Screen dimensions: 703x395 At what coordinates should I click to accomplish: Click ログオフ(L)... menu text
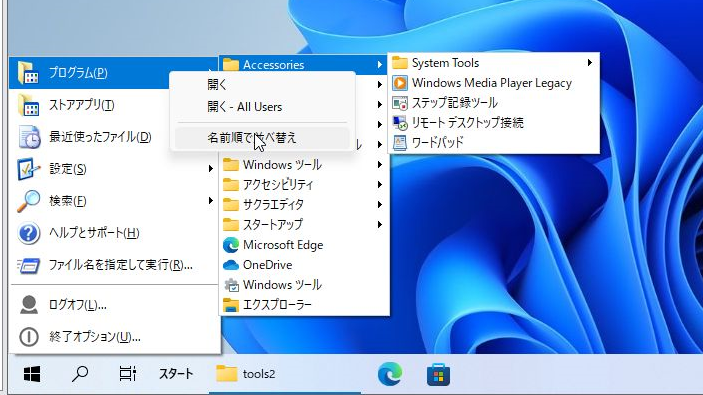point(78,305)
